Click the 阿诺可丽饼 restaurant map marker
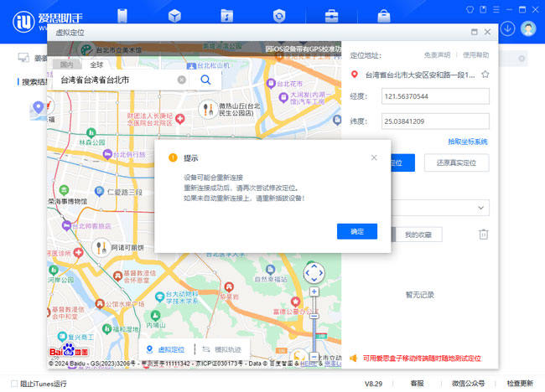 point(101,248)
